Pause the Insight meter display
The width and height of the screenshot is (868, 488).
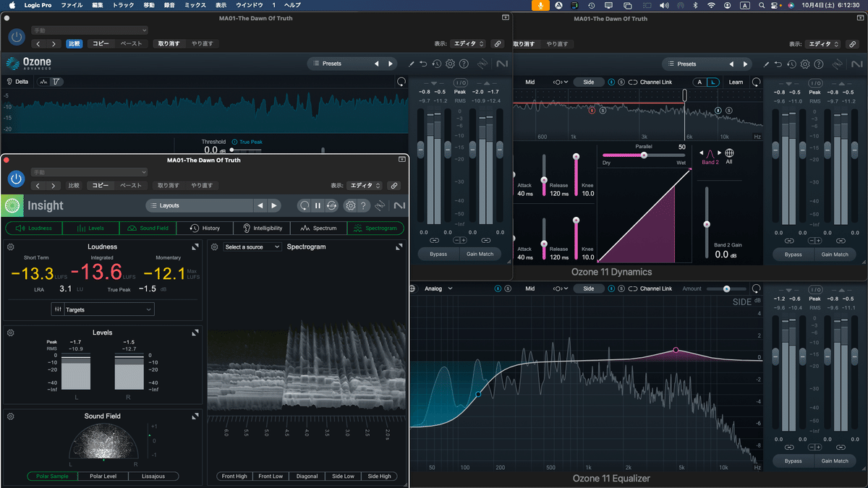pos(318,206)
